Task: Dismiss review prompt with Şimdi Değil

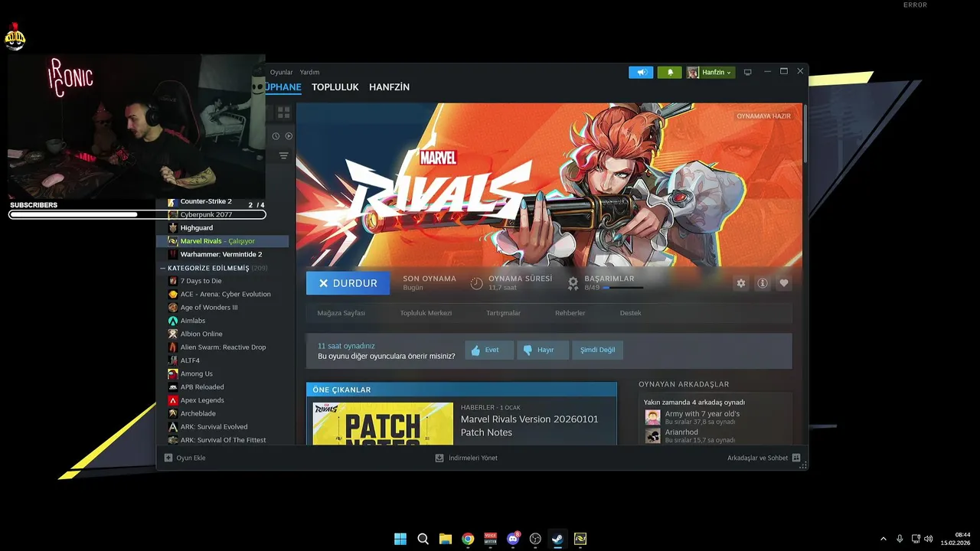Action: point(597,350)
